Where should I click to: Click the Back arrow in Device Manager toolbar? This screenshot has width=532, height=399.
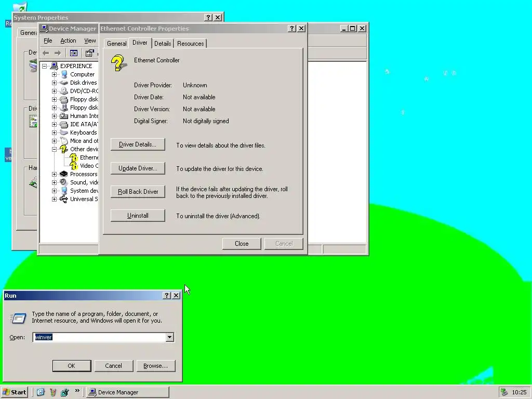click(46, 53)
